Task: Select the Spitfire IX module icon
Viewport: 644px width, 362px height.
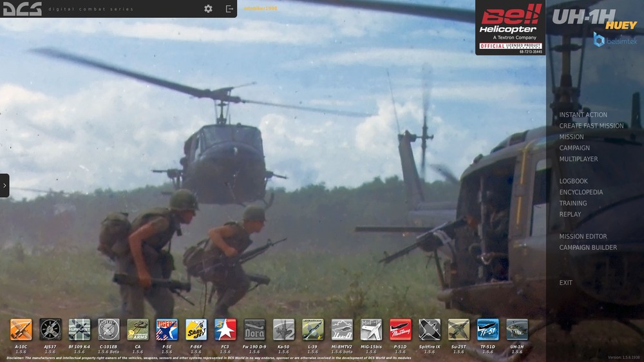Action: (x=429, y=330)
